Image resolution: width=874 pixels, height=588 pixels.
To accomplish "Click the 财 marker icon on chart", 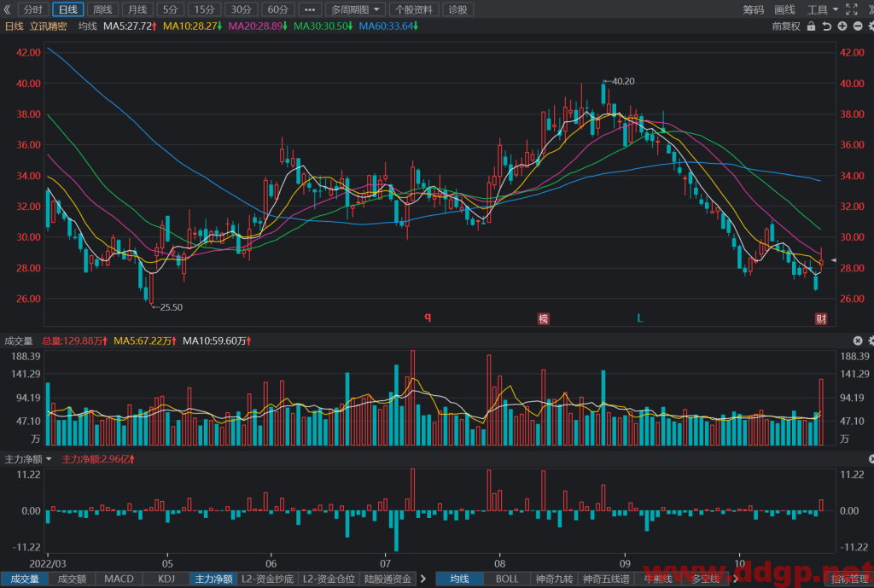I will coord(820,319).
